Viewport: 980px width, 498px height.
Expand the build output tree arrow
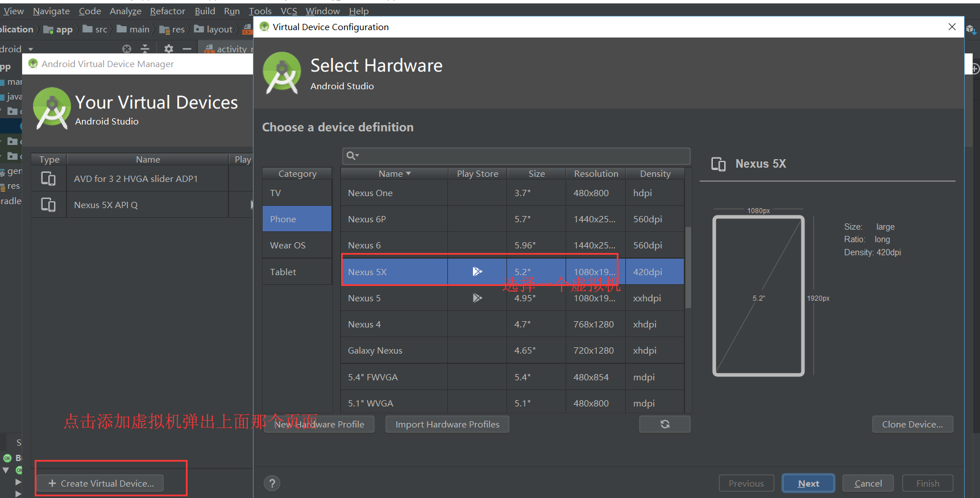click(x=6, y=471)
